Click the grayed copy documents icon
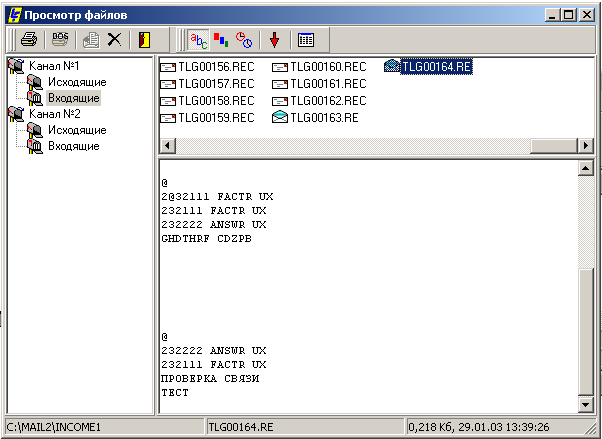This screenshot has width=602, height=439. click(91, 40)
